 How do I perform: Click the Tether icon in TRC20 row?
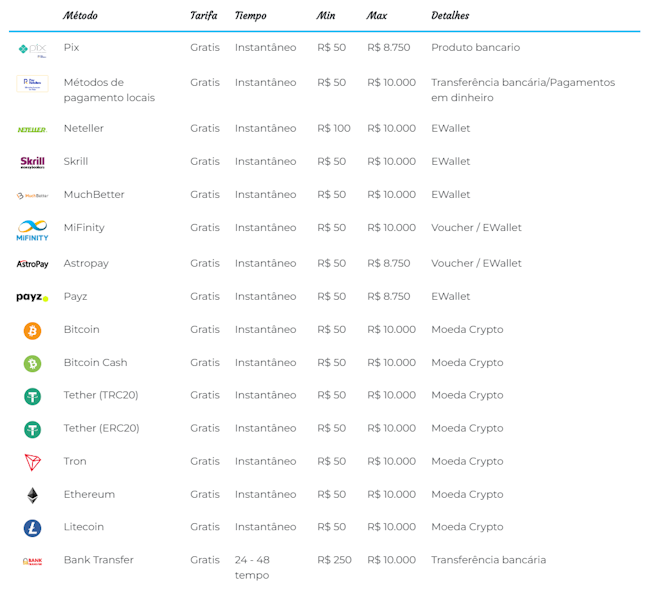click(32, 396)
